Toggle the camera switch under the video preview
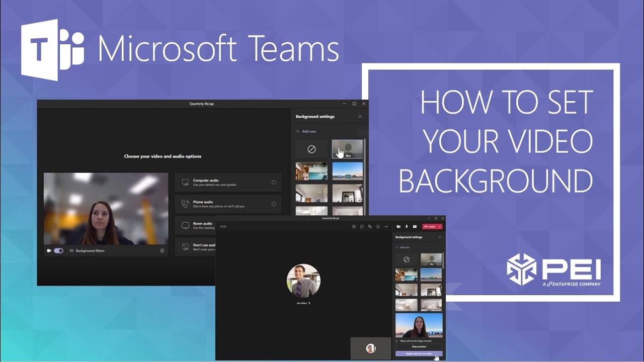This screenshot has width=644, height=362. [58, 250]
